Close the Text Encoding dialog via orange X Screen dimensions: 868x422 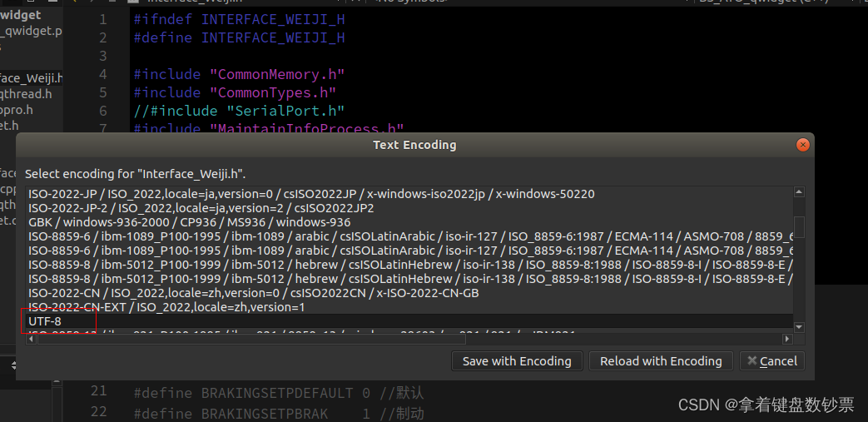click(x=802, y=145)
